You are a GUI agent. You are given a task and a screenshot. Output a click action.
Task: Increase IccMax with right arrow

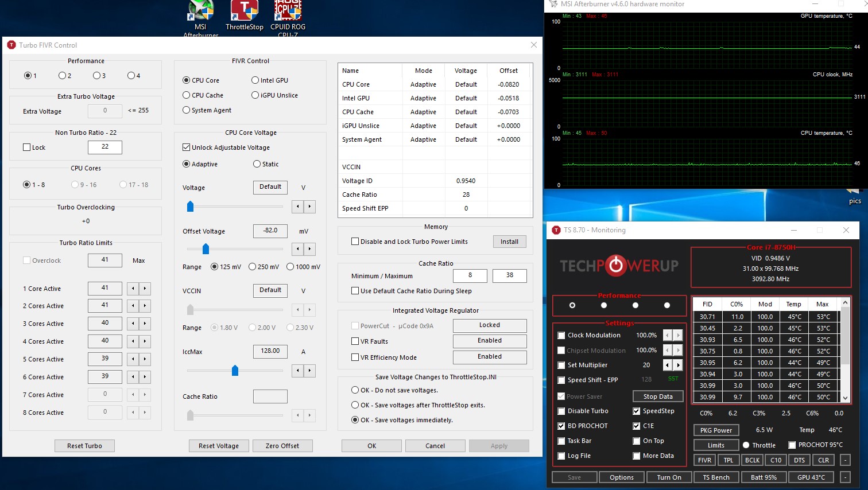[309, 371]
